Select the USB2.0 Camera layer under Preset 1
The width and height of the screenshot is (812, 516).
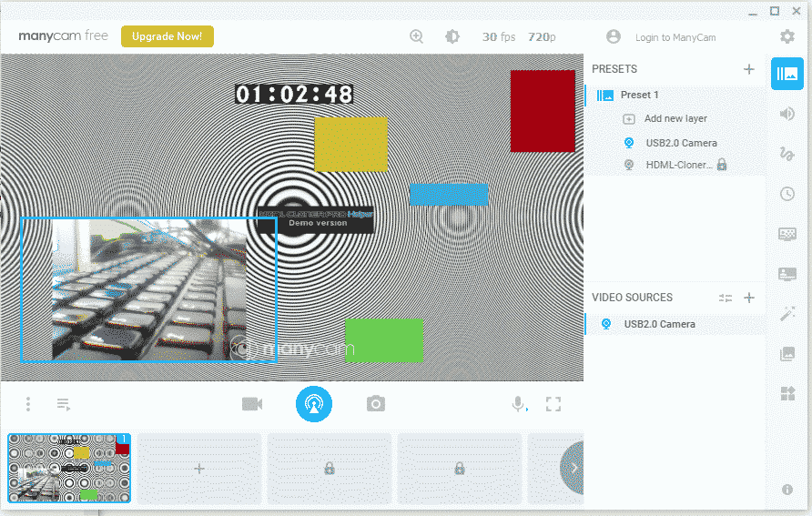pos(682,143)
